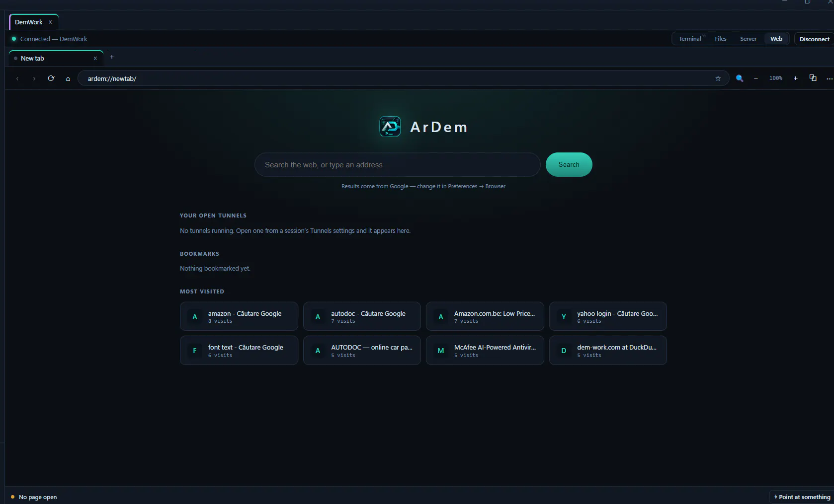
Task: Click the Point at something button
Action: [802, 497]
